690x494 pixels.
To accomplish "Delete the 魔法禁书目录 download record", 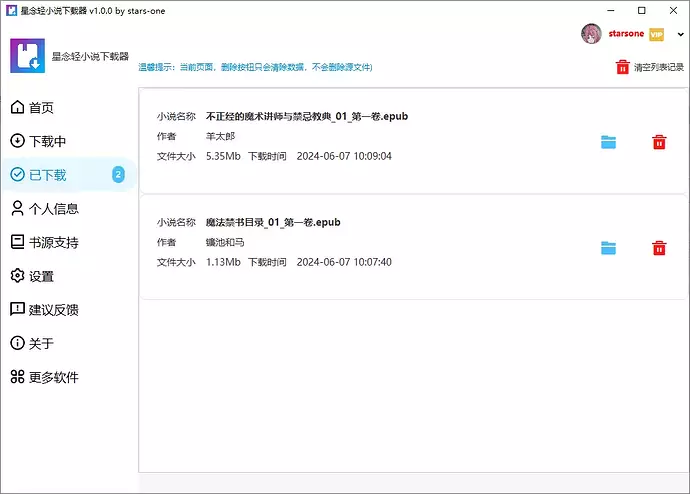I will 659,248.
